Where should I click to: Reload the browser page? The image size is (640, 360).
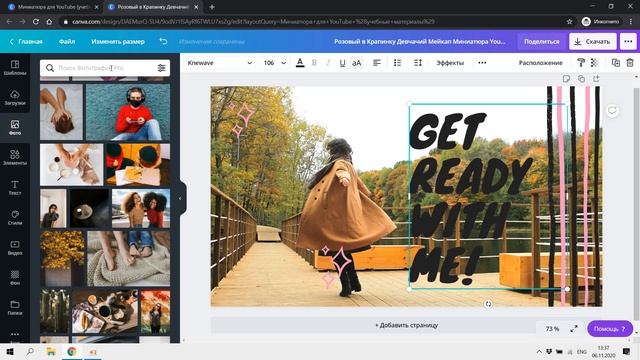pos(36,22)
